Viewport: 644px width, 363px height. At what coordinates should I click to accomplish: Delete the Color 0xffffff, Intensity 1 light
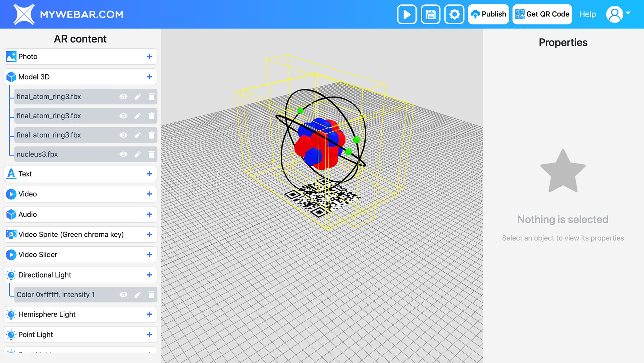click(x=152, y=294)
